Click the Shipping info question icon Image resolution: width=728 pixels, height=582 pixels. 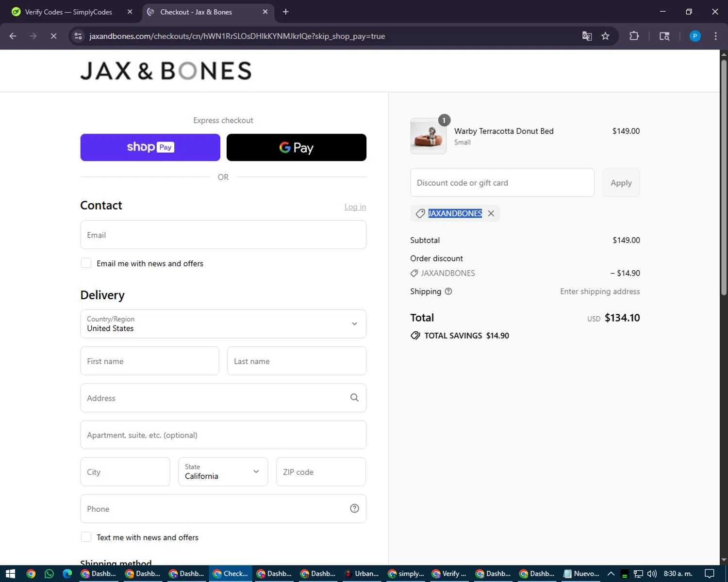pyautogui.click(x=448, y=291)
